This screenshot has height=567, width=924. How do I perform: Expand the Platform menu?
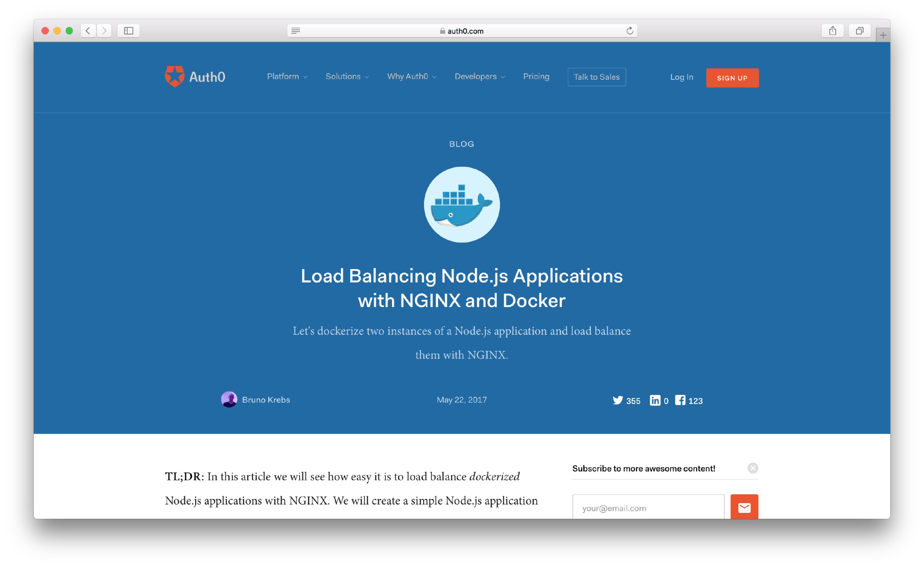[x=287, y=76]
